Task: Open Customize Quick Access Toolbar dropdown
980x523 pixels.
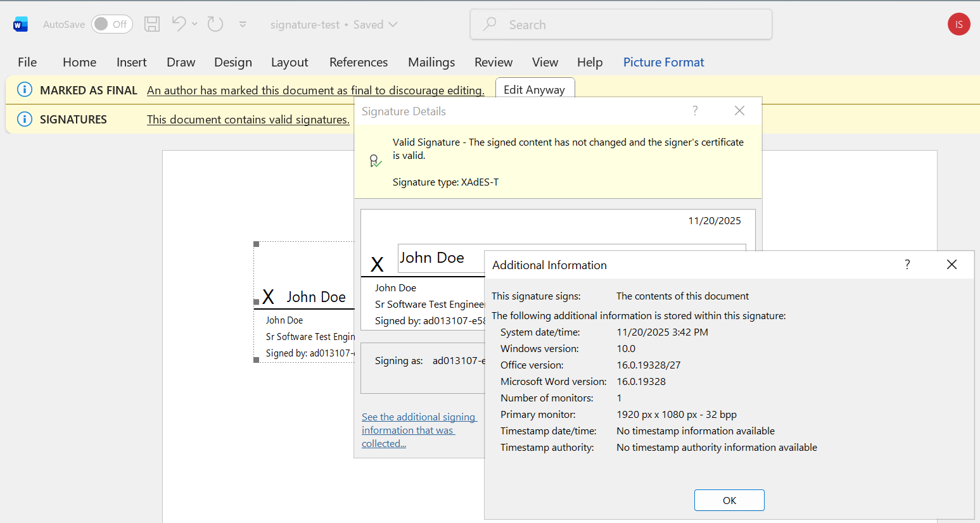Action: tap(243, 25)
